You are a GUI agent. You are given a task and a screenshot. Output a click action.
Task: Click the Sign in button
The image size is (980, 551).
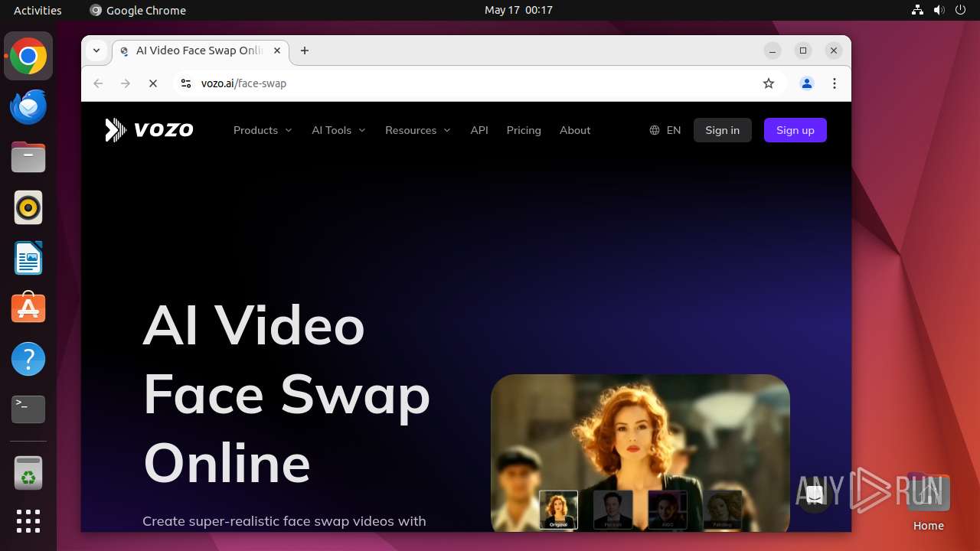[x=723, y=130]
